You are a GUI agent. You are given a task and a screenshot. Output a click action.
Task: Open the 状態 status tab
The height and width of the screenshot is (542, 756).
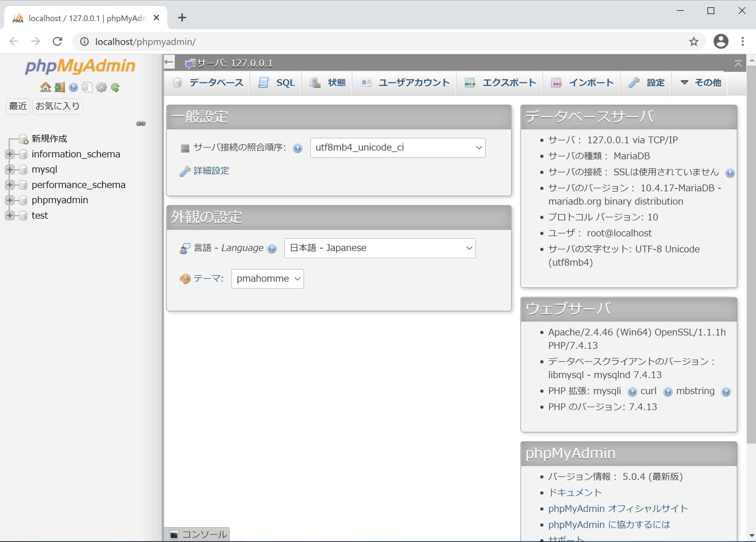point(327,83)
